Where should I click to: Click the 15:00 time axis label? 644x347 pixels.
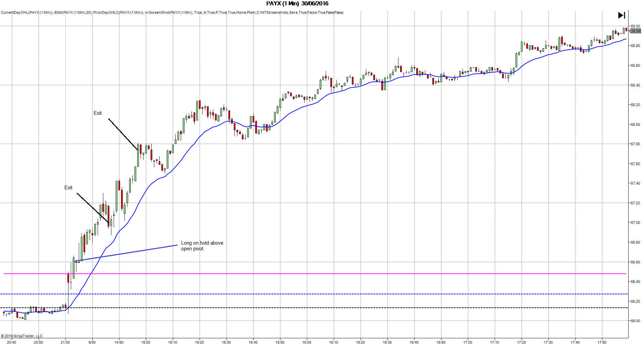point(146,342)
